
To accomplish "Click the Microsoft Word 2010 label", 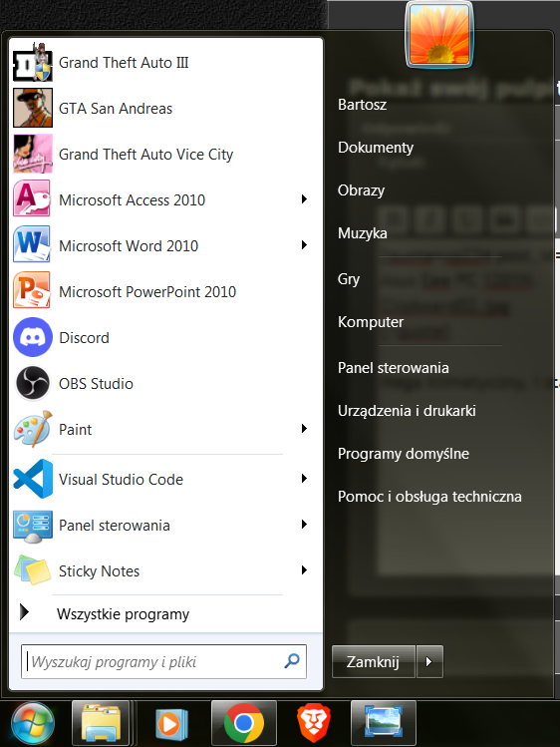I will pyautogui.click(x=129, y=245).
